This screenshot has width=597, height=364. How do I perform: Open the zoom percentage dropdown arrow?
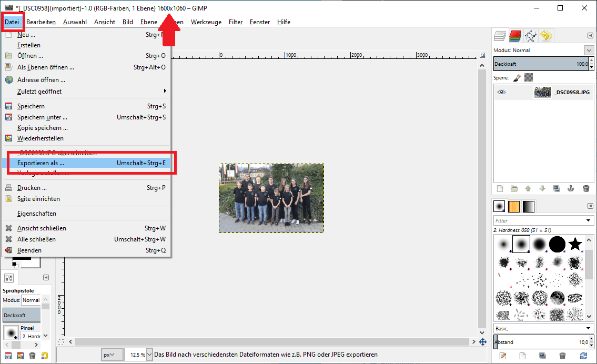149,355
